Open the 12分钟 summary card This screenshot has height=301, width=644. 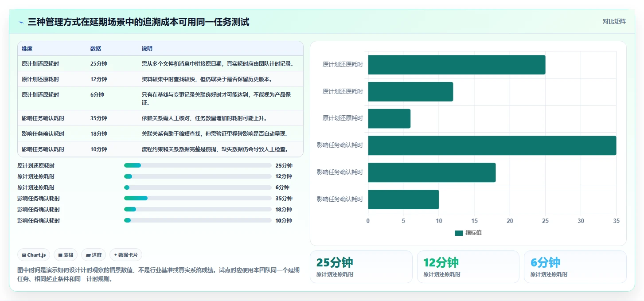coord(468,267)
